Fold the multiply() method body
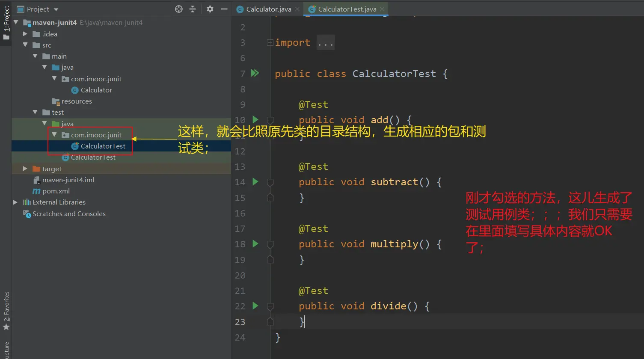This screenshot has width=644, height=359. [270, 244]
